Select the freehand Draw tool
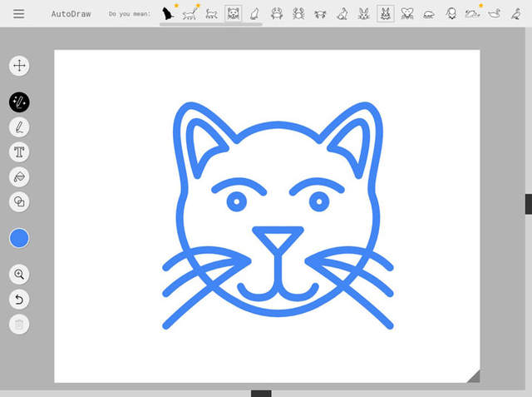This screenshot has width=532, height=397. tap(19, 127)
